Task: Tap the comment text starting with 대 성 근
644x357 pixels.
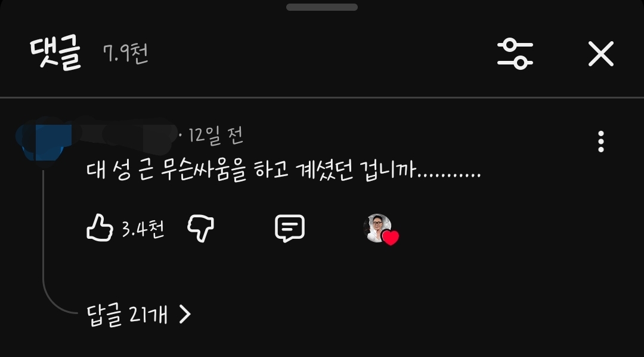Action: [x=283, y=170]
